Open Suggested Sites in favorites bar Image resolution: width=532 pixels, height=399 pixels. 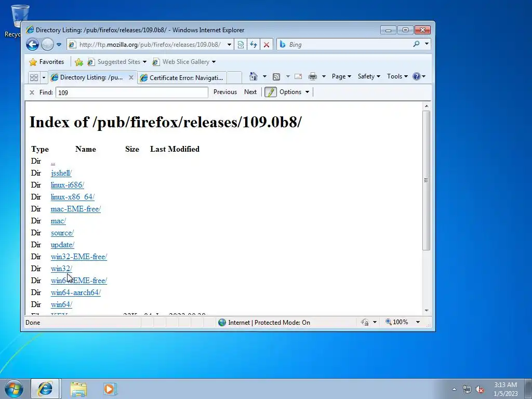click(x=117, y=62)
